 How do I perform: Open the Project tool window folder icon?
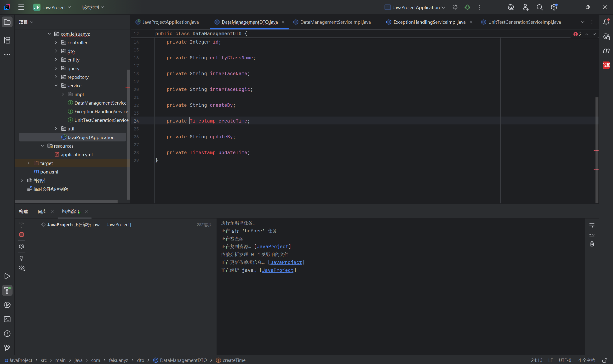tap(7, 22)
